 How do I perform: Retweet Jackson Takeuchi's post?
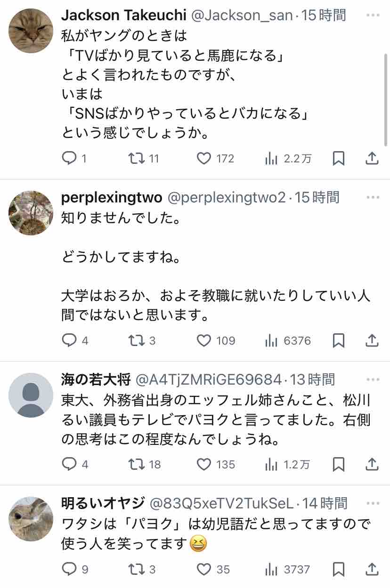point(137,159)
